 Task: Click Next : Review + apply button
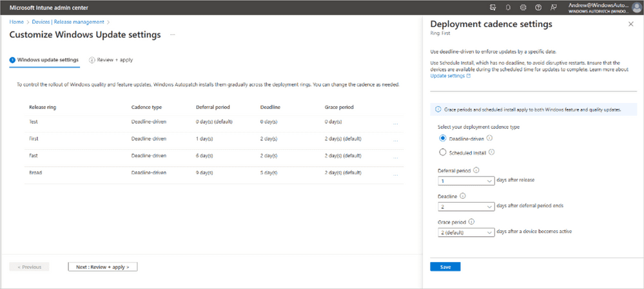coord(102,266)
